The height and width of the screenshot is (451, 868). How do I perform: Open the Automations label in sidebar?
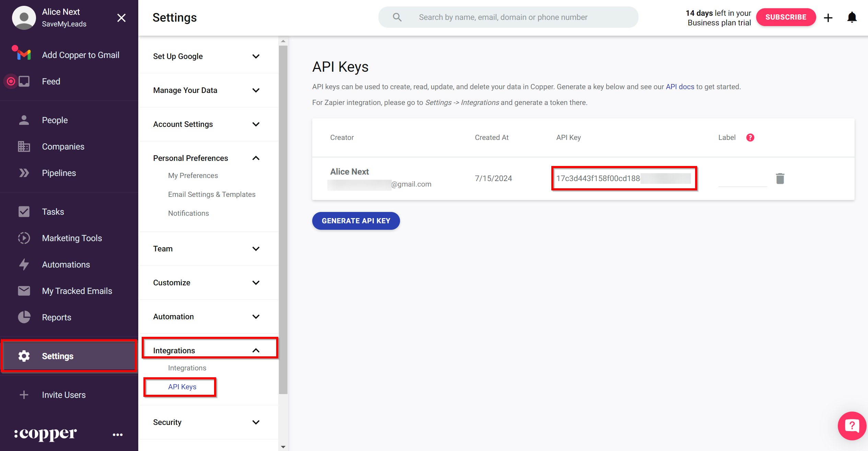tap(66, 264)
